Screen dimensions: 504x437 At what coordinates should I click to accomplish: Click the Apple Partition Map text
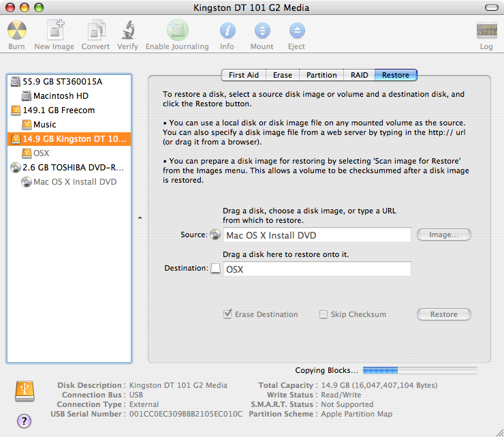pos(356,414)
